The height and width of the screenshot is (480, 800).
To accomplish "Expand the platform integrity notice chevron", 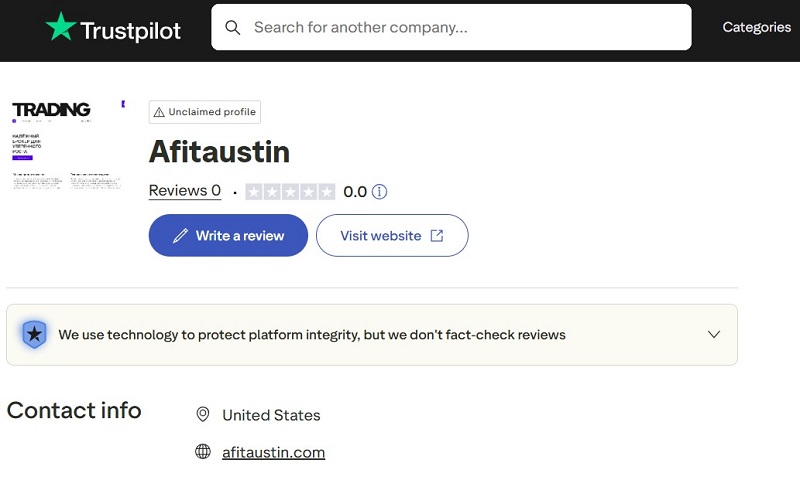I will [x=714, y=335].
